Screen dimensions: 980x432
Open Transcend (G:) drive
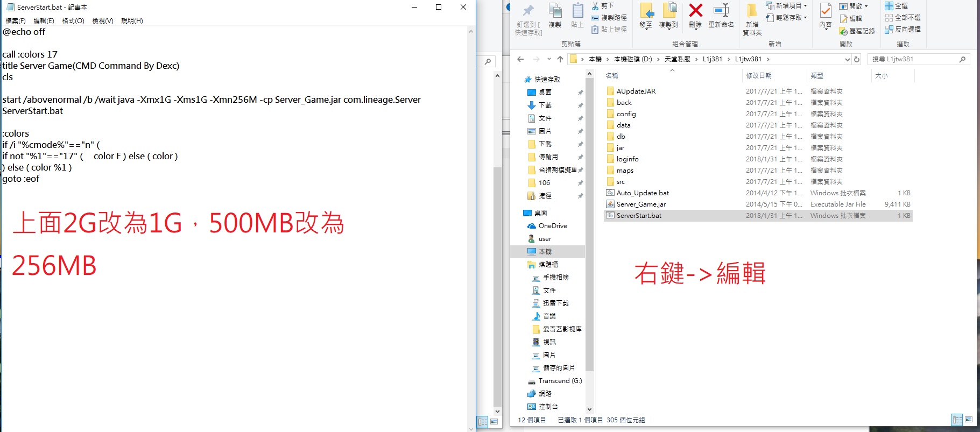(x=560, y=381)
